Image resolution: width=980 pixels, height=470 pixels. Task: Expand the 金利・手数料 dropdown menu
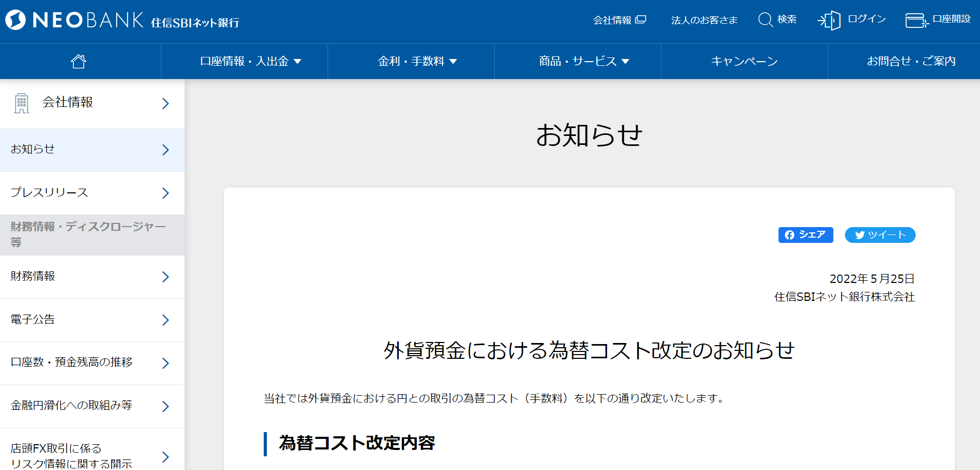pos(417,61)
